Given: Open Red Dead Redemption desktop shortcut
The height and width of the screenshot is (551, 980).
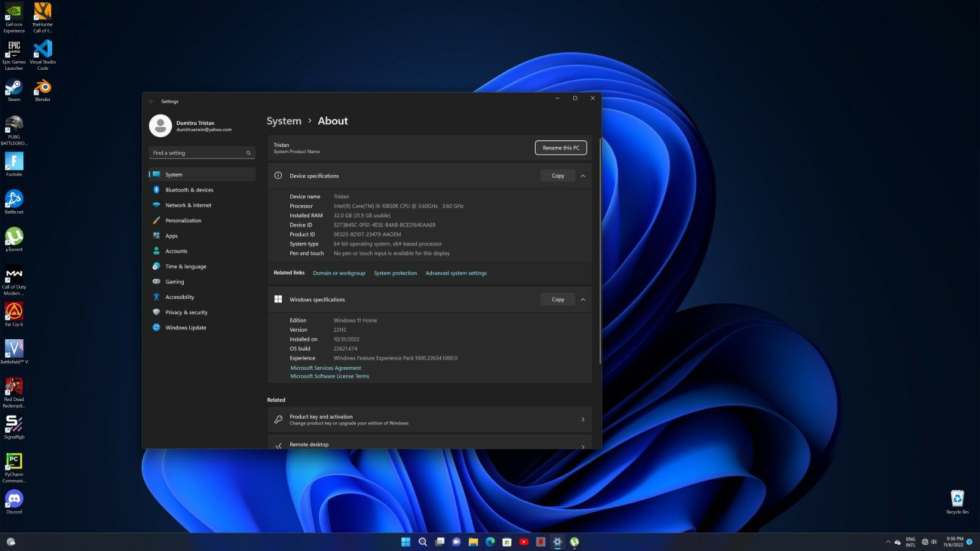Looking at the screenshot, I should pyautogui.click(x=14, y=392).
